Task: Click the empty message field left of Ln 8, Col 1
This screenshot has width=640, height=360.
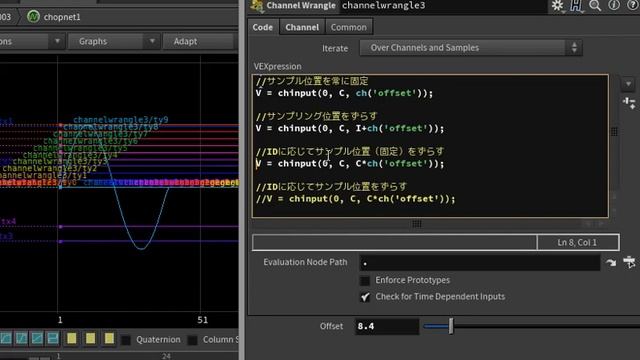Action: point(394,242)
